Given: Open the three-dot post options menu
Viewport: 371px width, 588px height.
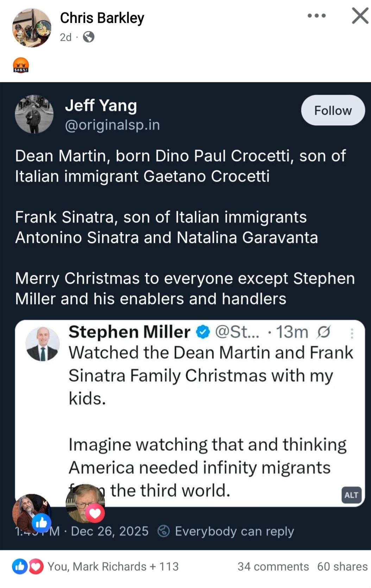Looking at the screenshot, I should pos(316,16).
